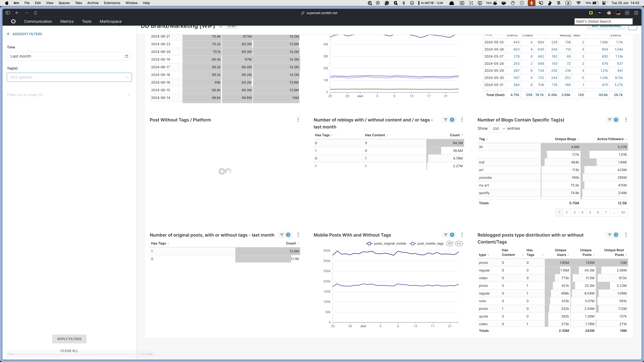Click Matt's Global Search field
The image size is (644, 362).
point(603,21)
